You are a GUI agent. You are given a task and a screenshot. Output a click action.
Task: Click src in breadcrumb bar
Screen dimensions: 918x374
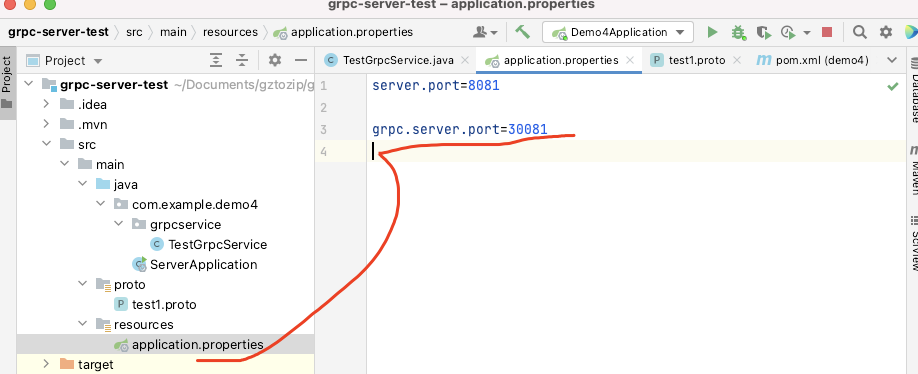pyautogui.click(x=134, y=32)
